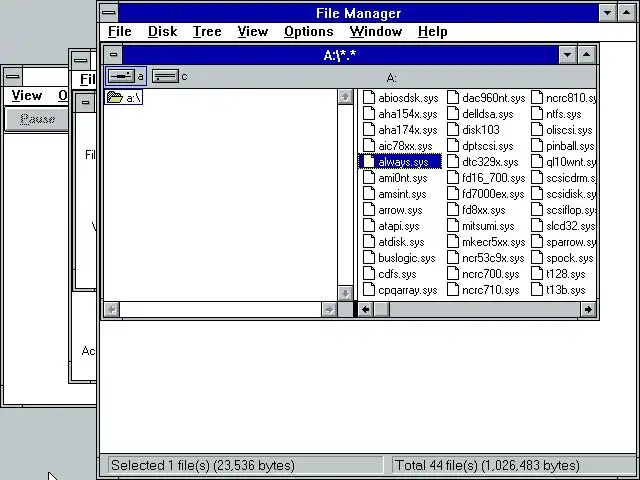Viewport: 640px width, 480px height.
Task: Open the Tree menu
Action: pyautogui.click(x=207, y=31)
